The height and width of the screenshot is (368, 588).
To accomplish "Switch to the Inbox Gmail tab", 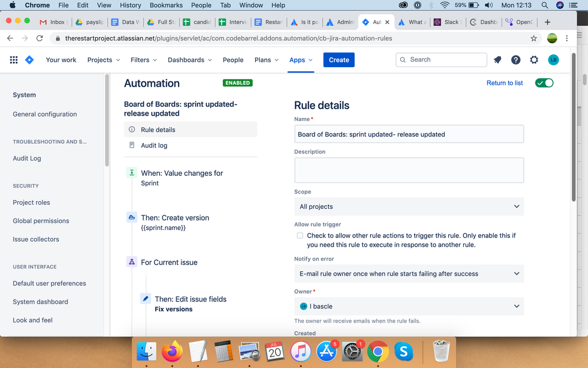I will pos(54,22).
